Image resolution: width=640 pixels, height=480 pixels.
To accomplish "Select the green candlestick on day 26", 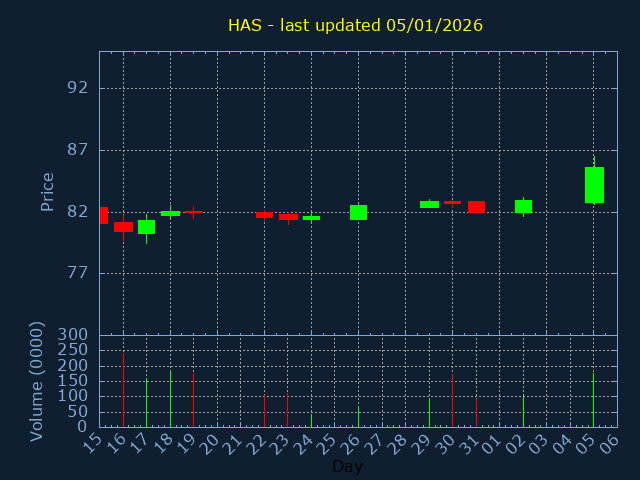I will click(358, 212).
